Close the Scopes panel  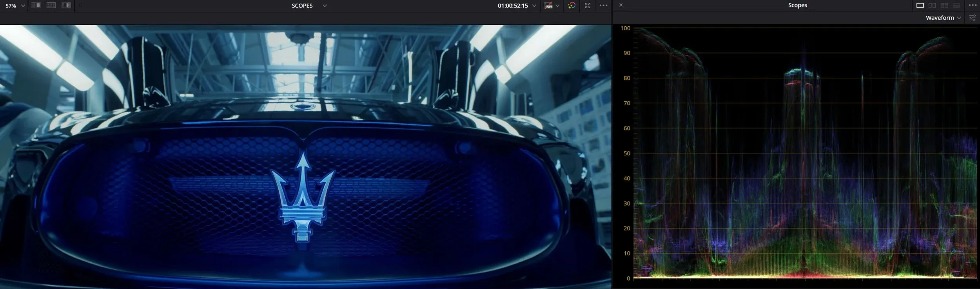pyautogui.click(x=621, y=5)
